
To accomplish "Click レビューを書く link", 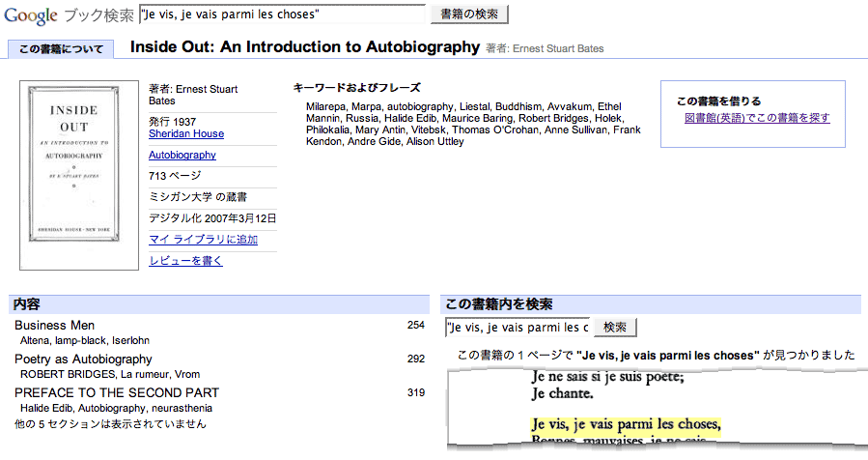I will (185, 261).
